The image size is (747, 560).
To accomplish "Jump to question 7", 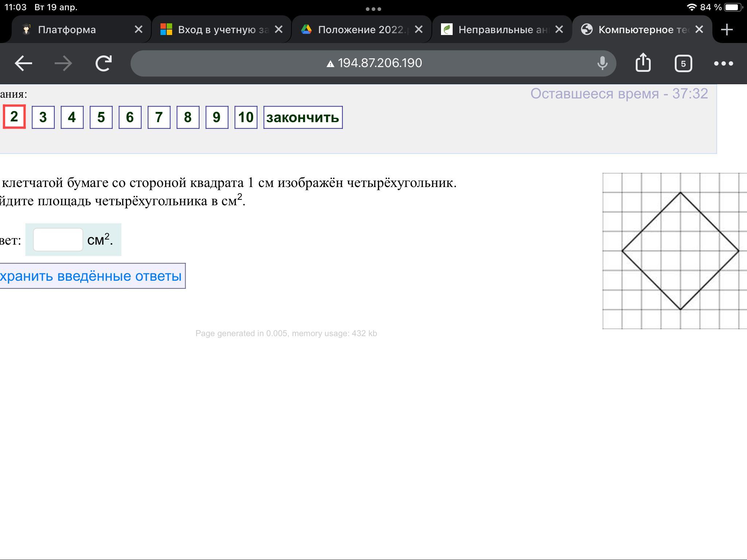I will point(159,117).
